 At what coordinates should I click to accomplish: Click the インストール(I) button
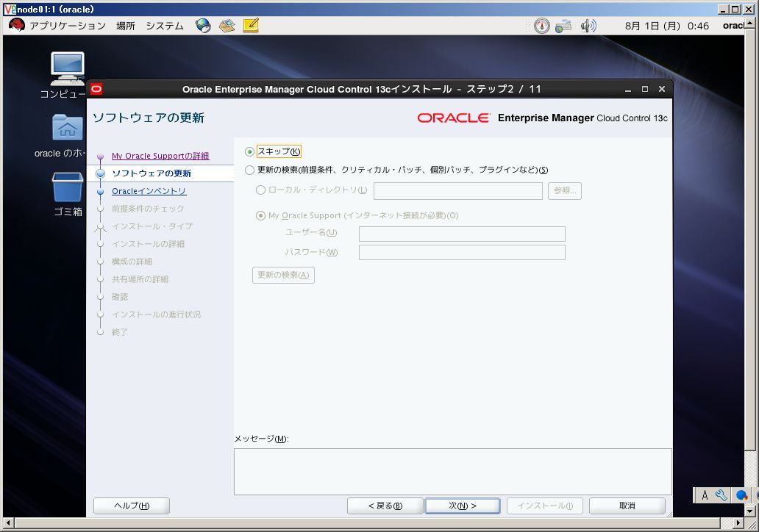point(544,506)
